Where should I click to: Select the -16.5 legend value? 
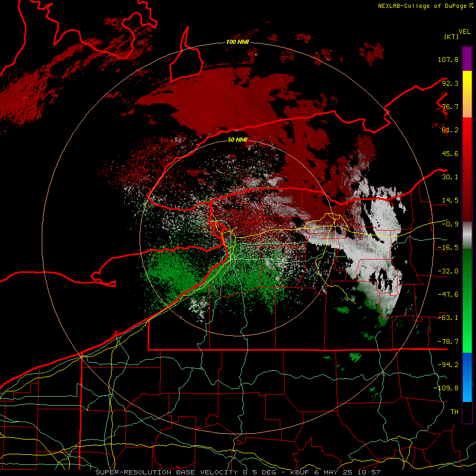tap(448, 248)
